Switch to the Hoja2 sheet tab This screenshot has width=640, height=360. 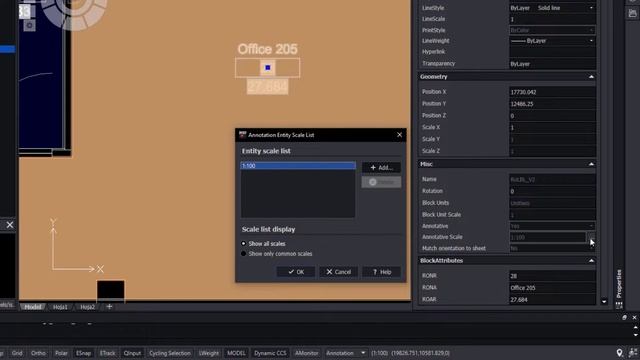87,307
